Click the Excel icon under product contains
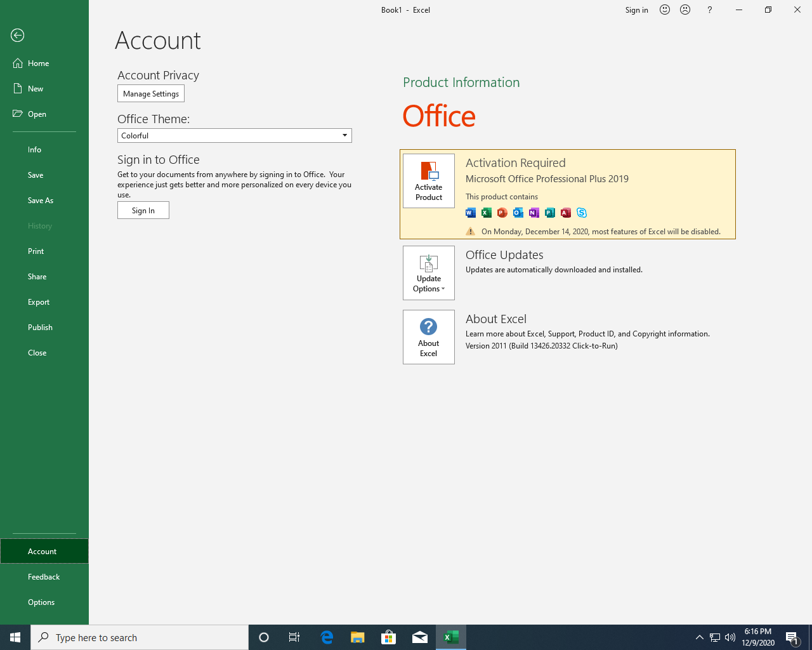 (487, 213)
